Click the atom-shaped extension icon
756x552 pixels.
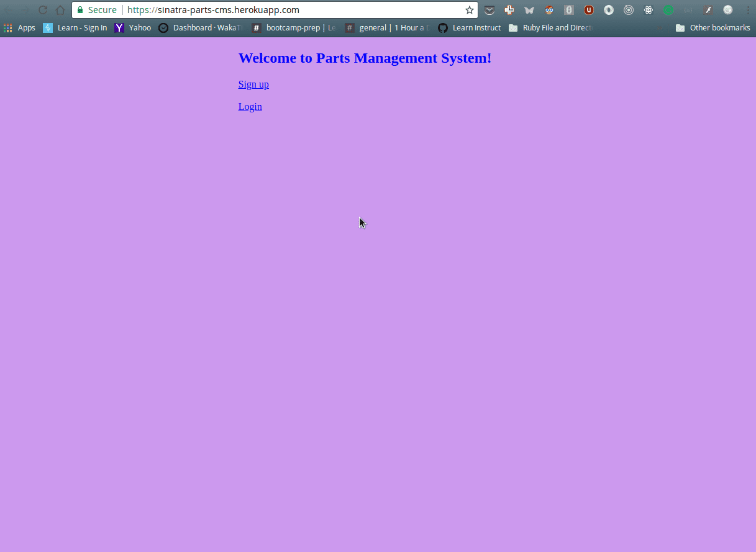pos(648,10)
